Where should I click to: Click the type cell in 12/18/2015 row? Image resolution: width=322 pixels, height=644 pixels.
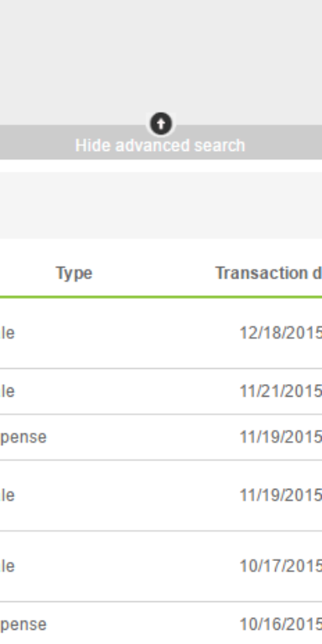8,333
